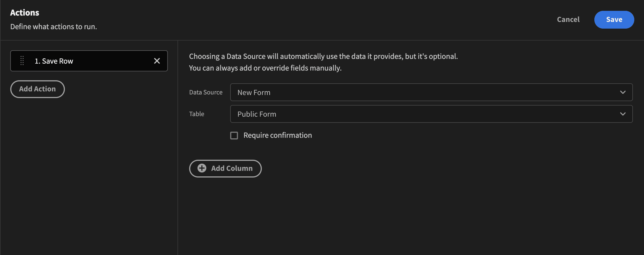Select the 1. Save Row action

coord(89,61)
